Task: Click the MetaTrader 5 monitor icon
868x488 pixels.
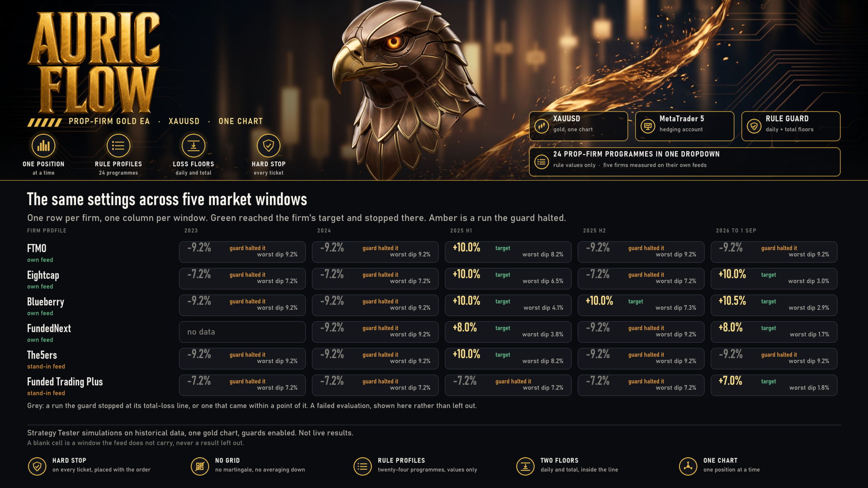Action: tap(648, 126)
